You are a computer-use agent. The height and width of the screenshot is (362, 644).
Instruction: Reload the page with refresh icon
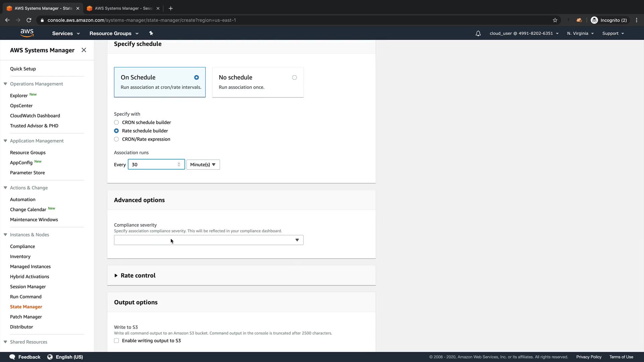coord(29,20)
